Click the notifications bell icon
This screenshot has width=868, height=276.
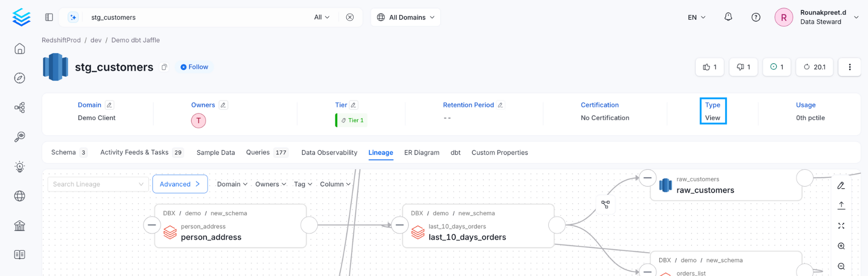728,17
